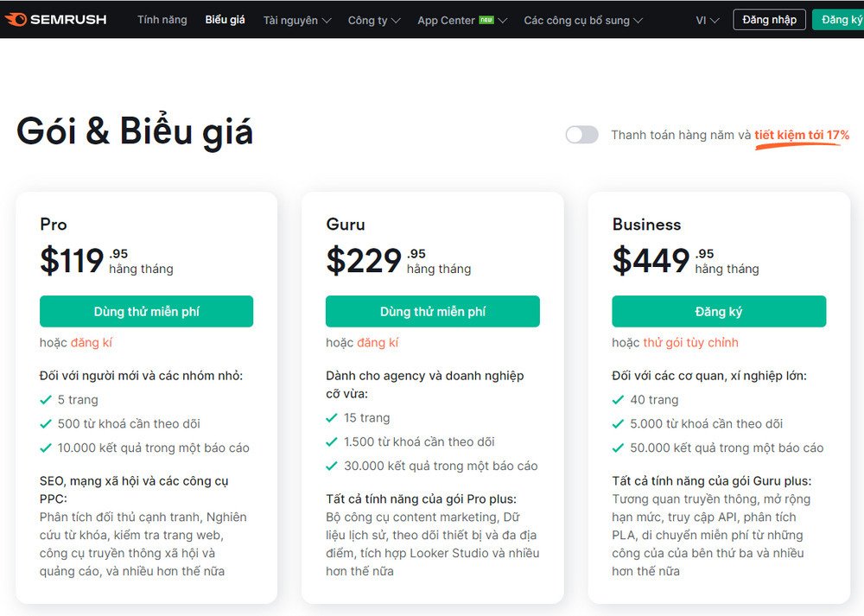Click the checkmark beside "40 trang"
Screen dimensions: 864x616
coord(619,399)
